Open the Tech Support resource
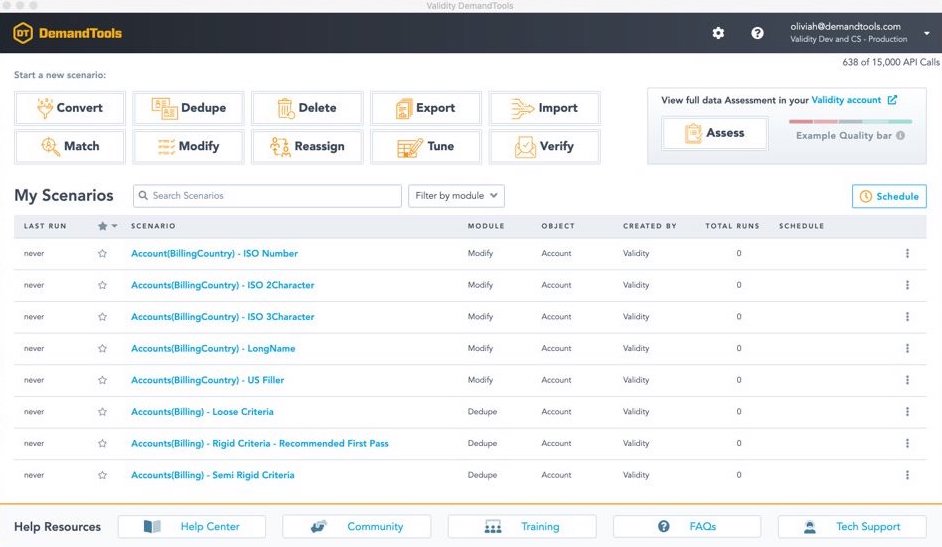This screenshot has height=547, width=942. pyautogui.click(x=852, y=527)
